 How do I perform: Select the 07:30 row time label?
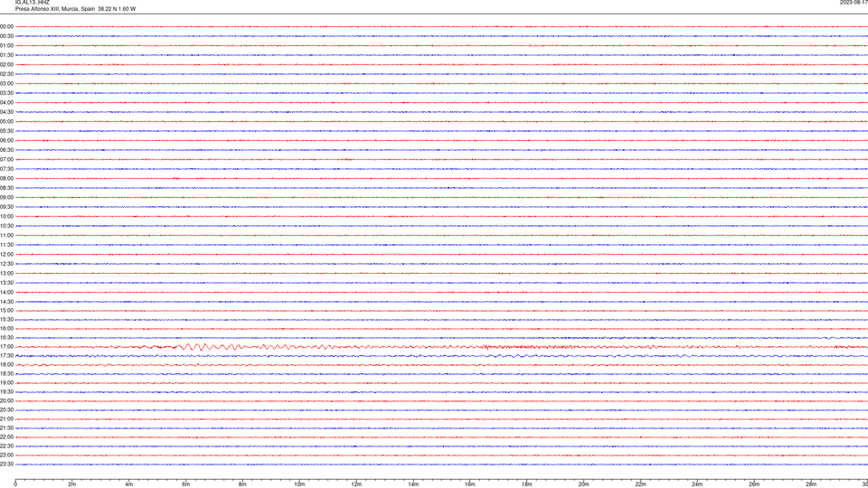6,169
